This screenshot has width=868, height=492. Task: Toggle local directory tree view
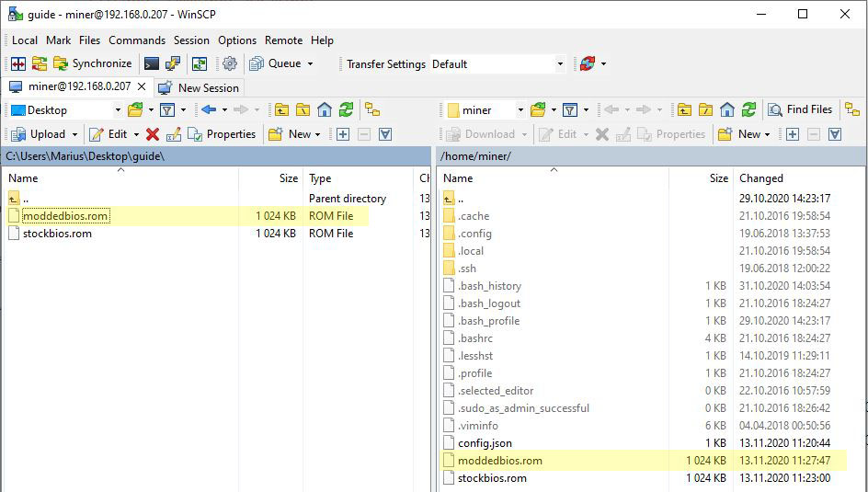pyautogui.click(x=372, y=109)
